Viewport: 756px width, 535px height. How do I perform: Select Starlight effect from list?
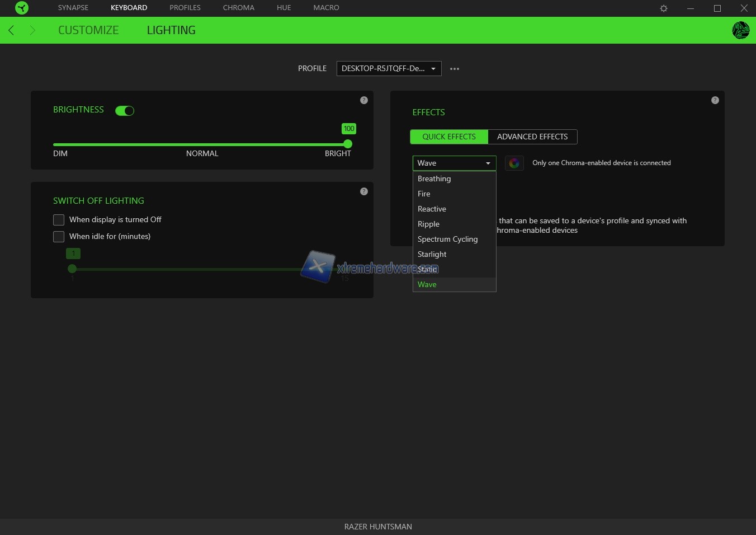click(455, 254)
